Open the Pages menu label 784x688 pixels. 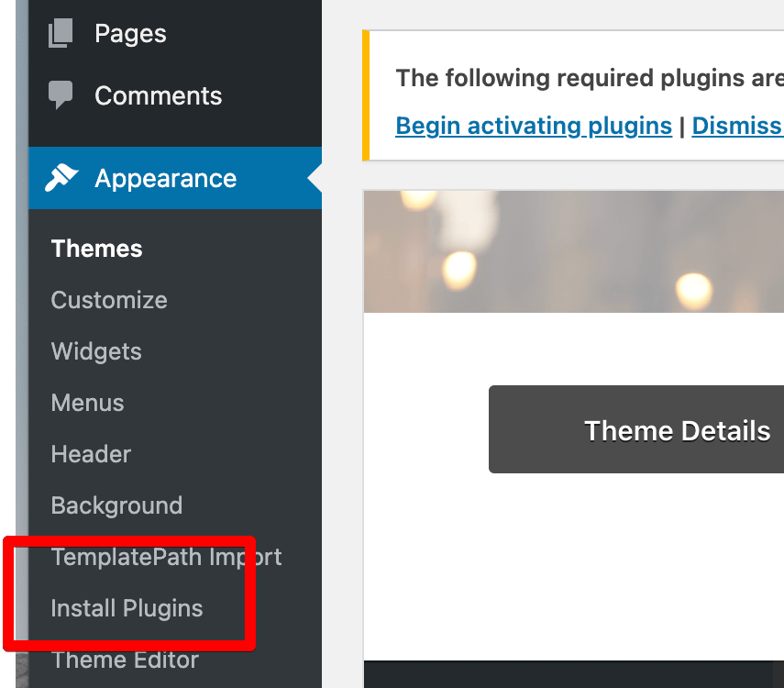point(130,34)
